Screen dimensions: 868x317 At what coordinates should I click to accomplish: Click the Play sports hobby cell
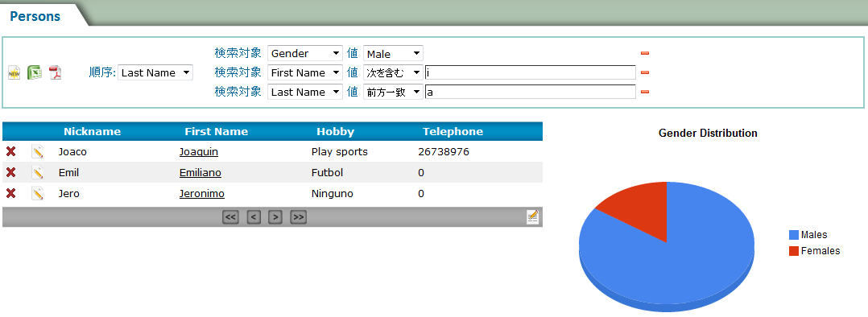[339, 151]
